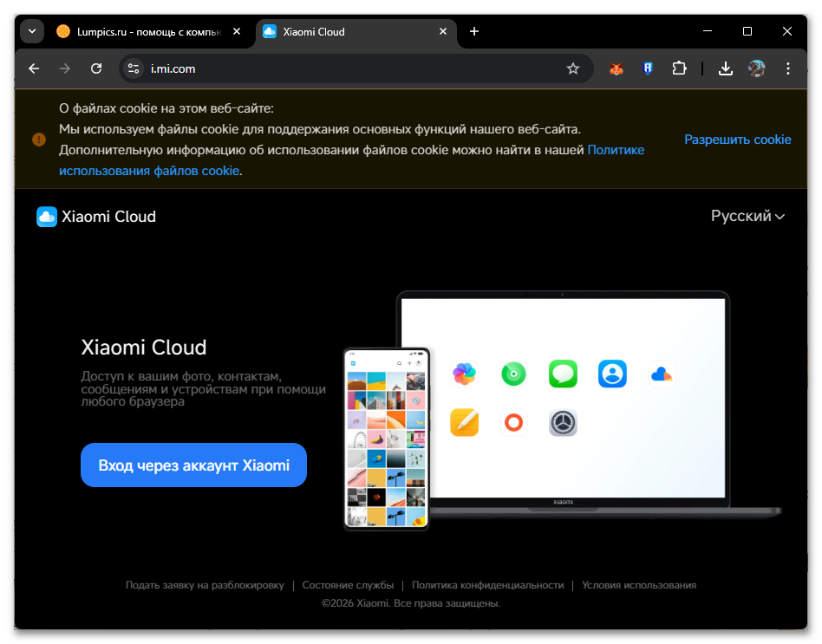This screenshot has height=644, width=822.
Task: Open the Extensions puzzle icon
Action: point(680,68)
